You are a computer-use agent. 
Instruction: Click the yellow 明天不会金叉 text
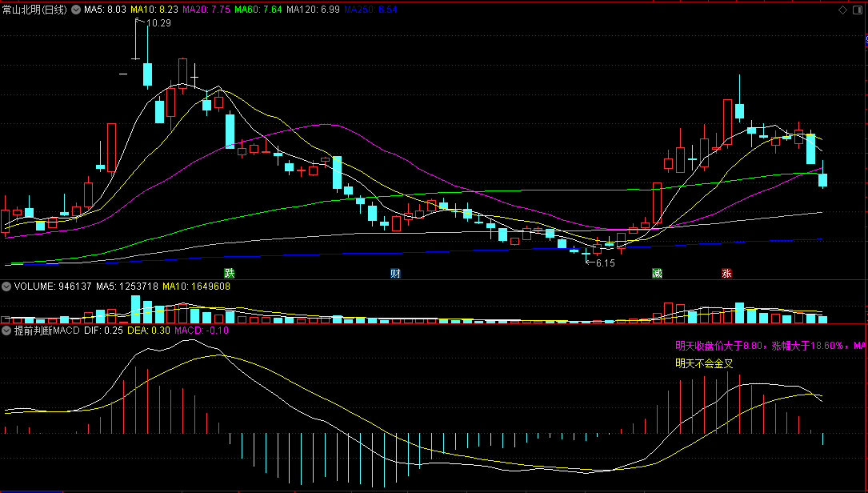click(x=704, y=364)
